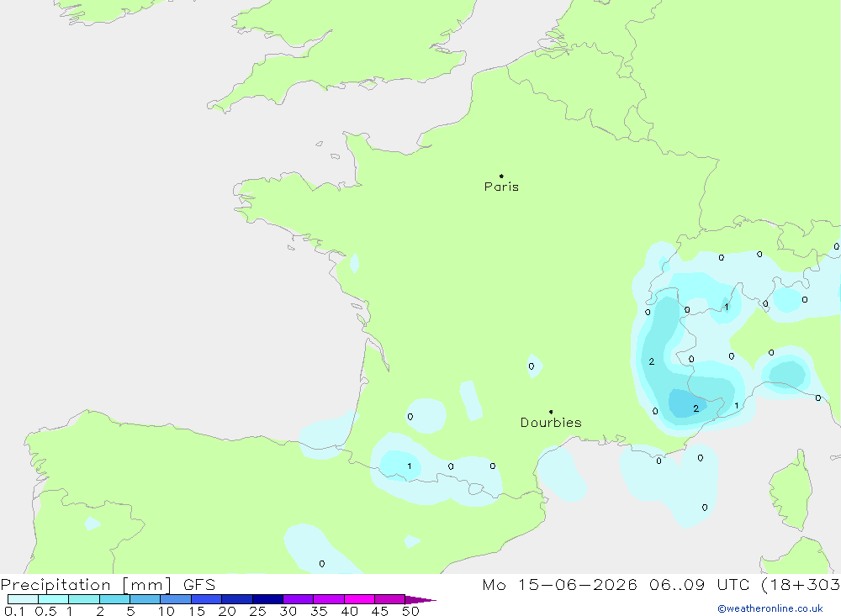Pick the 0.5–1 light cyan legend swatch

[x=54, y=599]
